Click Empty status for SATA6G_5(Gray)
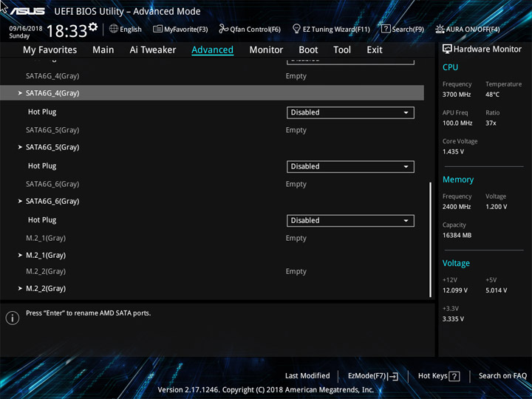Viewport: 532px width, 399px height. [296, 130]
